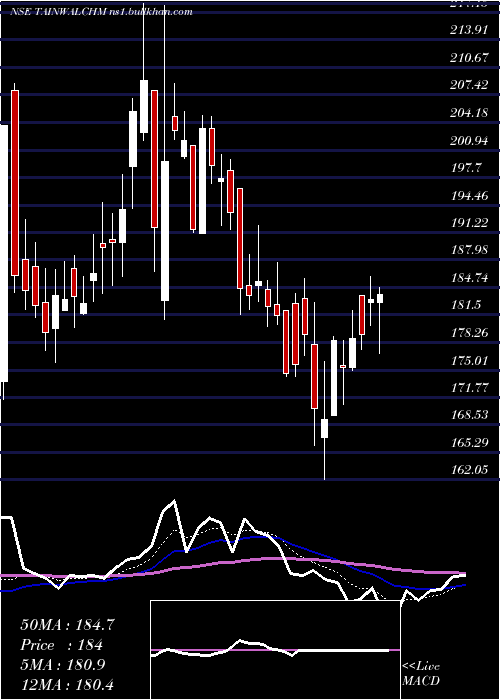
Task: Click the 200.94 price axis label
Action: (x=469, y=140)
